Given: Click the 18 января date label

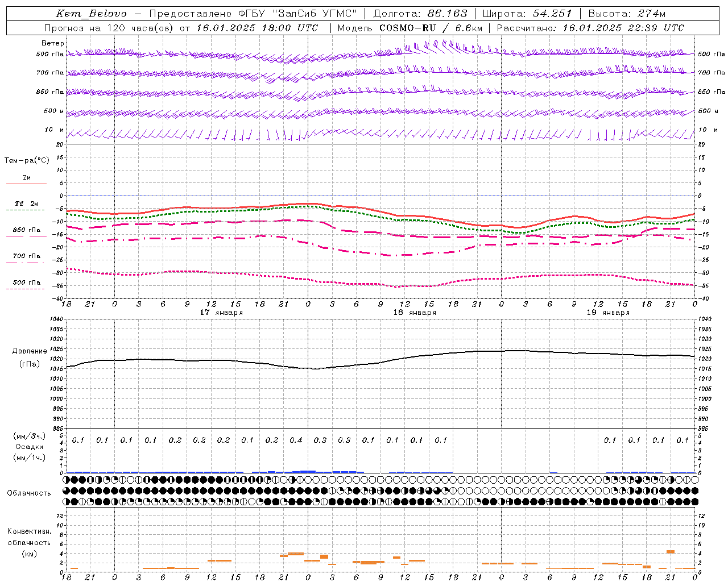Looking at the screenshot, I should [415, 313].
